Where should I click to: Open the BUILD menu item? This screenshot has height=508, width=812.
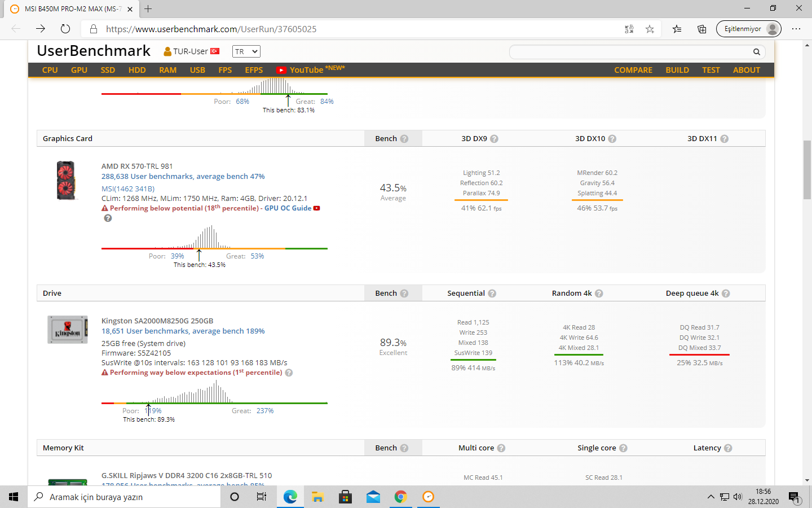tap(677, 70)
